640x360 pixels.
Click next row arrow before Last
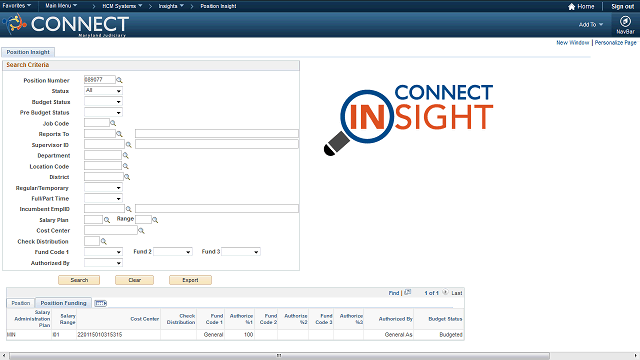445,292
